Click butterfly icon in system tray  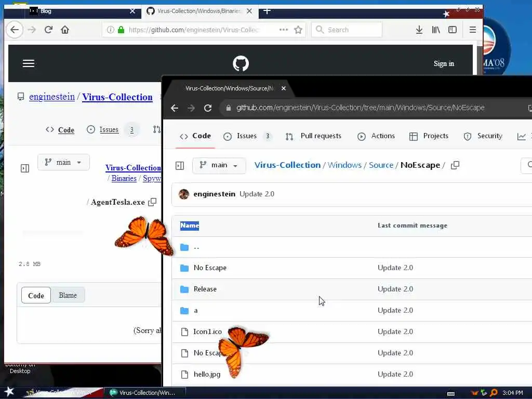tap(475, 393)
